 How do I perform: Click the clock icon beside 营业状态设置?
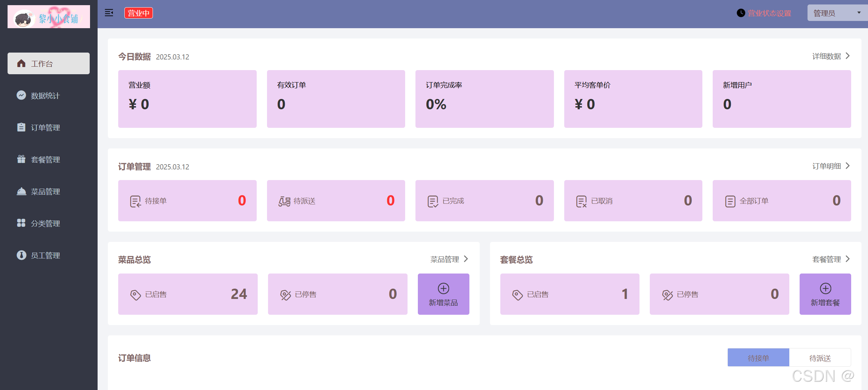tap(741, 13)
